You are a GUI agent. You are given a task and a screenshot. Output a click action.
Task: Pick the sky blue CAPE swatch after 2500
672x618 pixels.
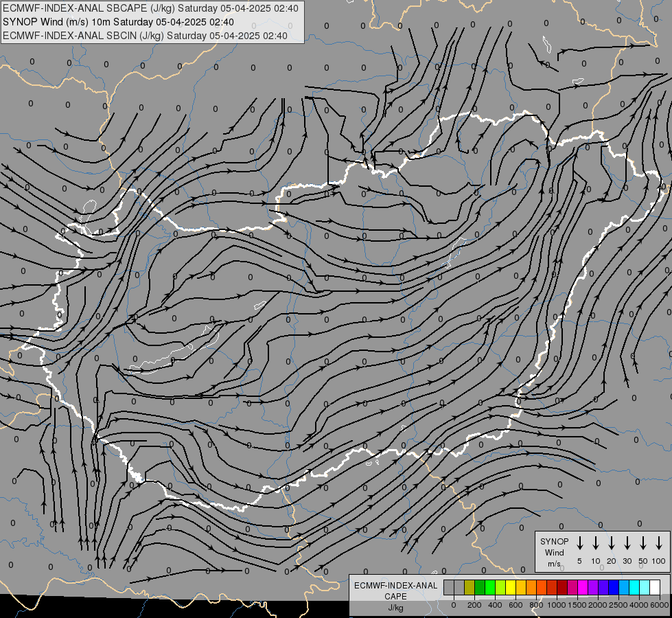pos(624,587)
